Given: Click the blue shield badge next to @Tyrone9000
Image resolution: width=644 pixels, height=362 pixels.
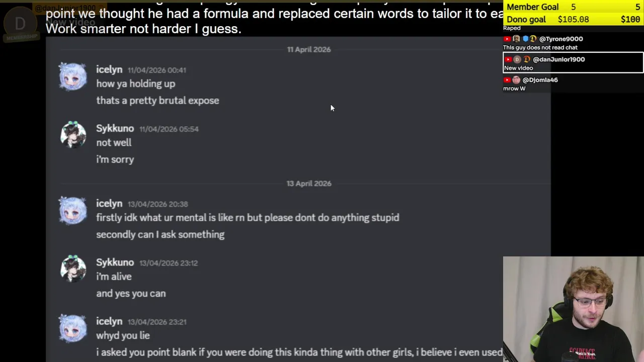Looking at the screenshot, I should coord(525,39).
